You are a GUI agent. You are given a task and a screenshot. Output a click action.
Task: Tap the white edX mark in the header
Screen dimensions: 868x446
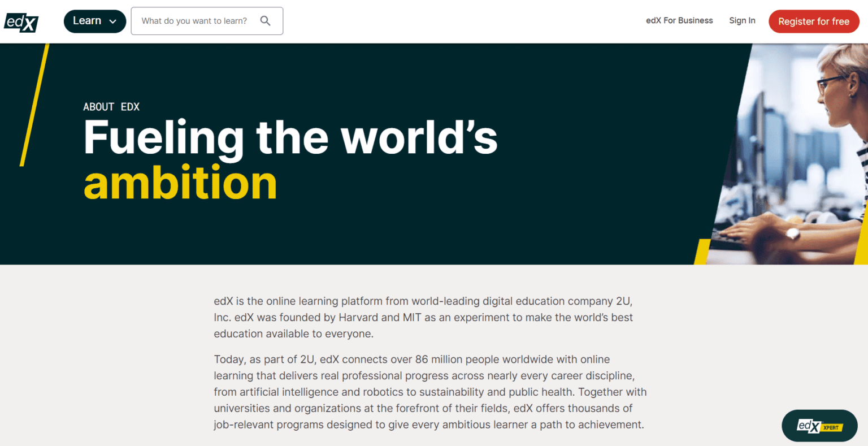click(x=20, y=22)
